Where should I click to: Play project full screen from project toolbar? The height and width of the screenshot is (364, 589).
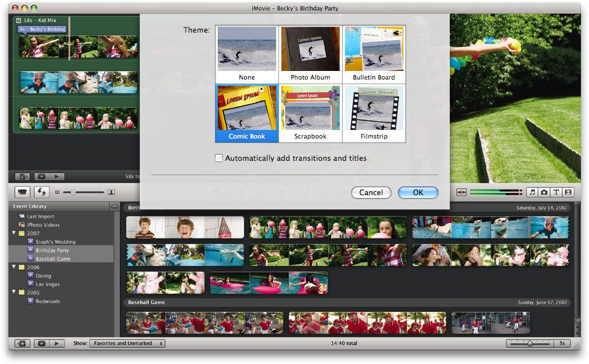[x=41, y=177]
